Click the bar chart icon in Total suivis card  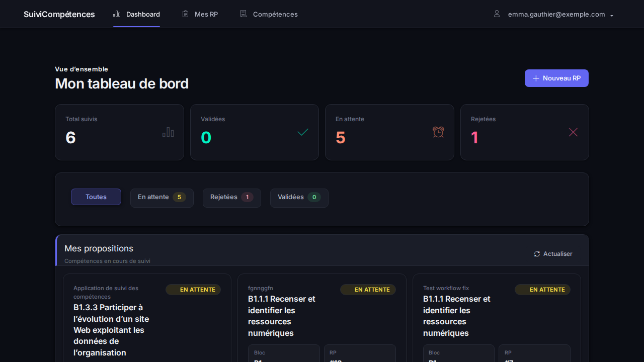click(168, 132)
